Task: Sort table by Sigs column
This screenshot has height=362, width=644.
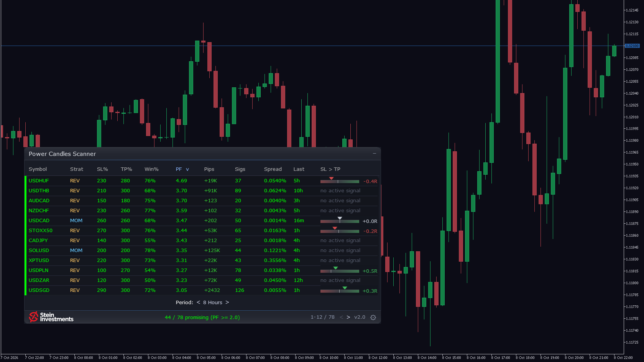Action: tap(240, 169)
